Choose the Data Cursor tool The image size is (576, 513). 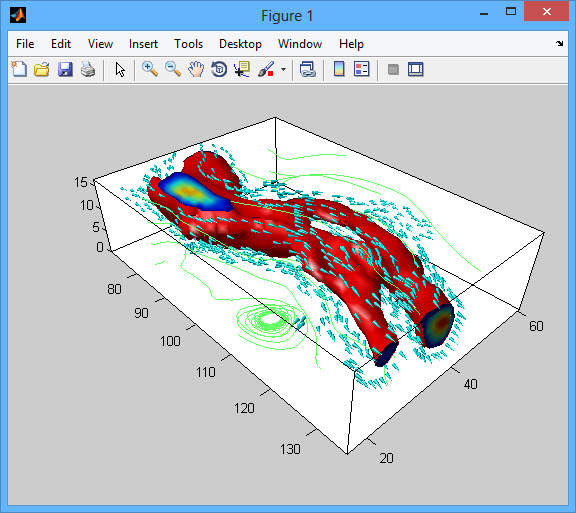tap(242, 69)
